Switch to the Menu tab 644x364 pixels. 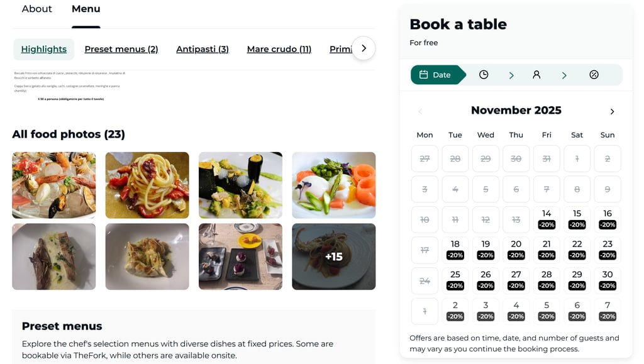[86, 9]
